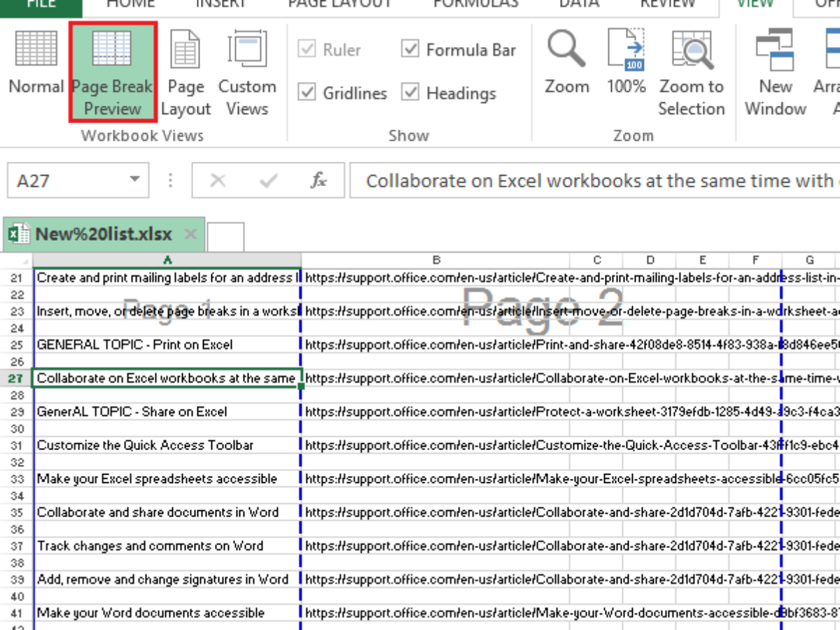Screen dimensions: 840x630
Task: Select cell 'GenerAL TOPIC - Share on Excel'
Action: (x=167, y=412)
